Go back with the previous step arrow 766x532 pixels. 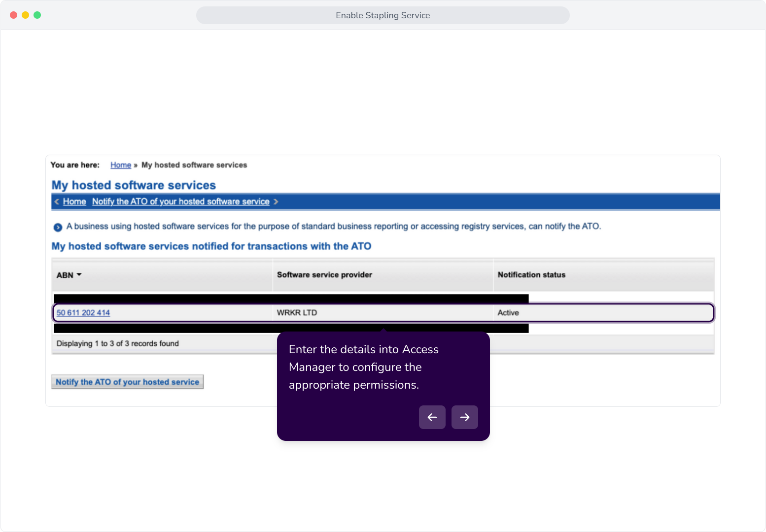pyautogui.click(x=432, y=417)
